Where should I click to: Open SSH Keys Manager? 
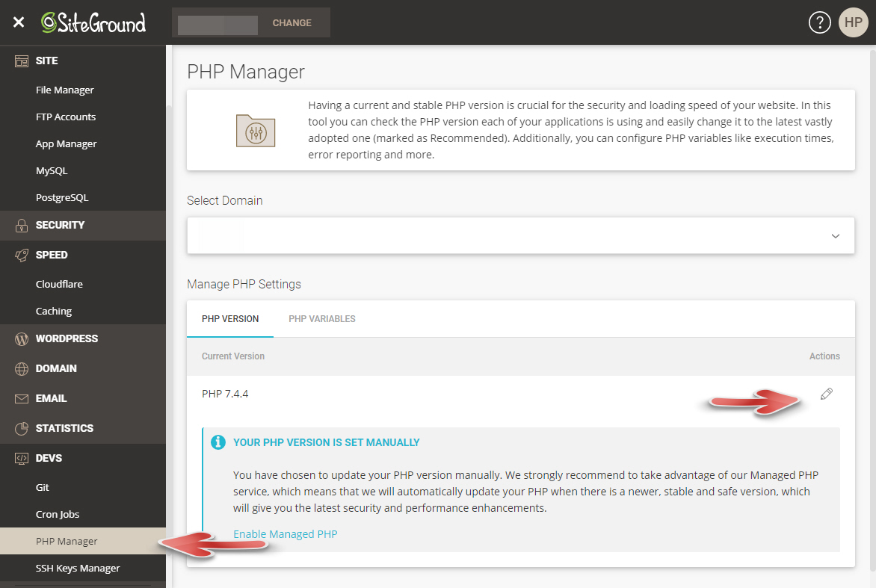click(x=78, y=568)
